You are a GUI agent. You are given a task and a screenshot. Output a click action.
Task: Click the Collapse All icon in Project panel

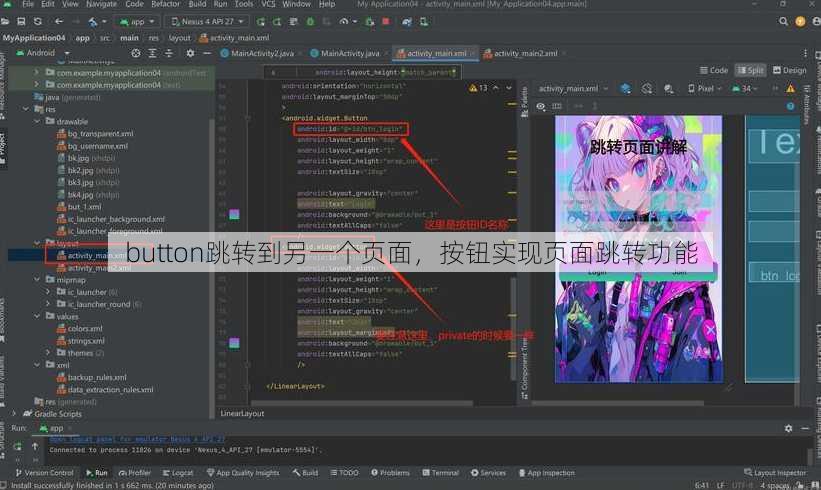pyautogui.click(x=169, y=53)
